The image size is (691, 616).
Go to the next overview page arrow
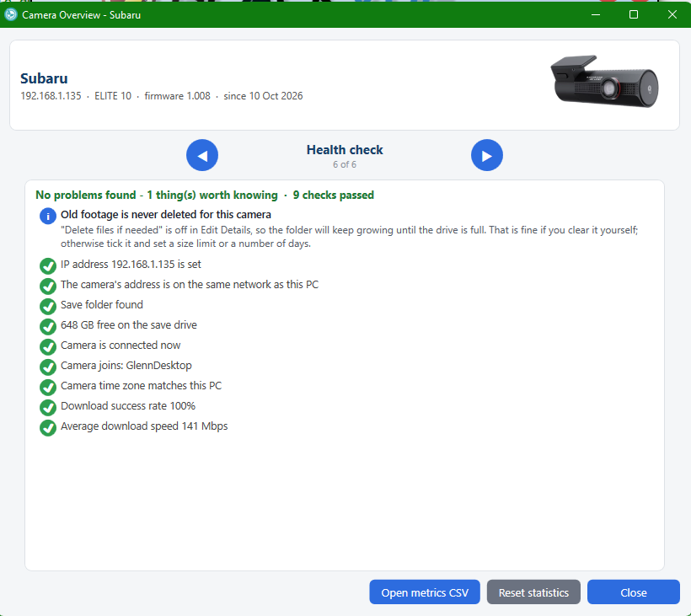[487, 155]
